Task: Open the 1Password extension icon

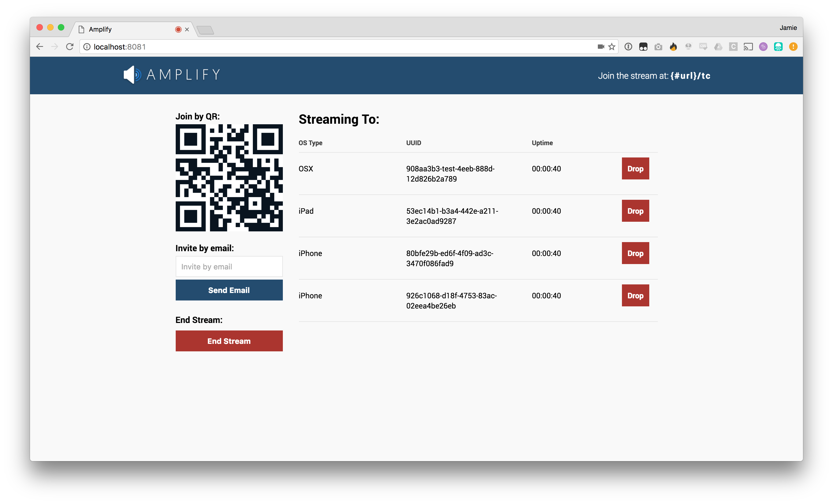Action: pos(628,47)
